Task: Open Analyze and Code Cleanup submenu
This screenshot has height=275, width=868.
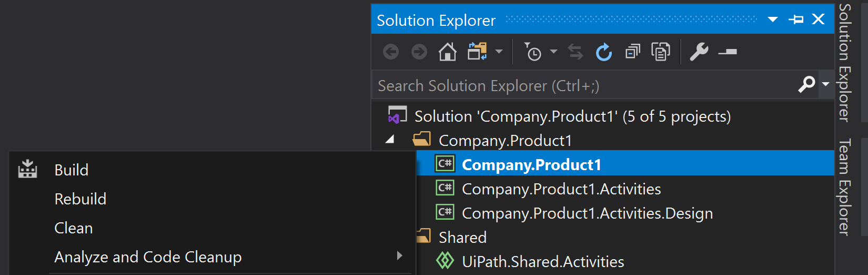Action: [x=213, y=257]
